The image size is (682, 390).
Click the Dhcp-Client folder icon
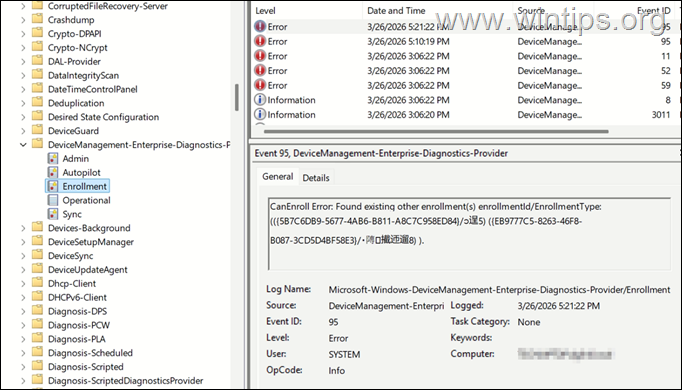coord(38,283)
